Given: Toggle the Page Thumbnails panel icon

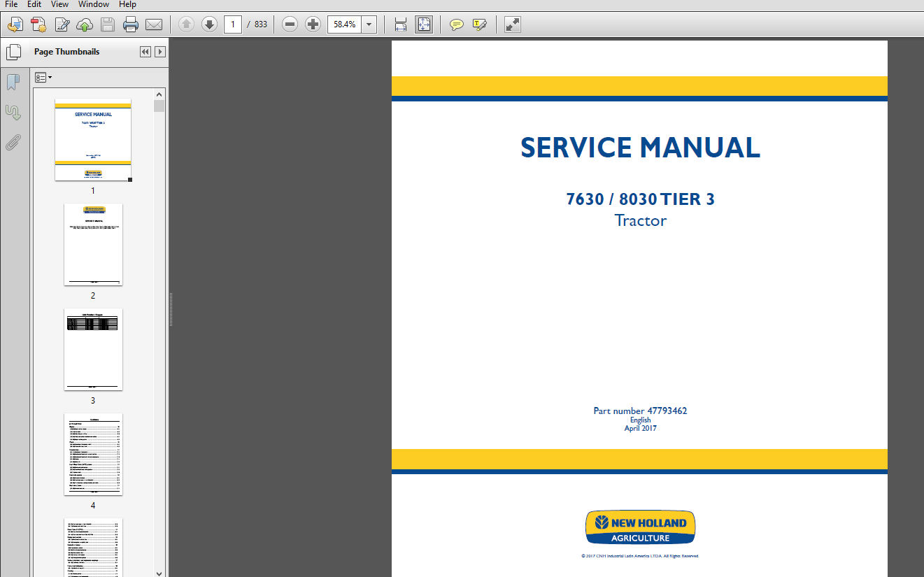Looking at the screenshot, I should pos(13,52).
